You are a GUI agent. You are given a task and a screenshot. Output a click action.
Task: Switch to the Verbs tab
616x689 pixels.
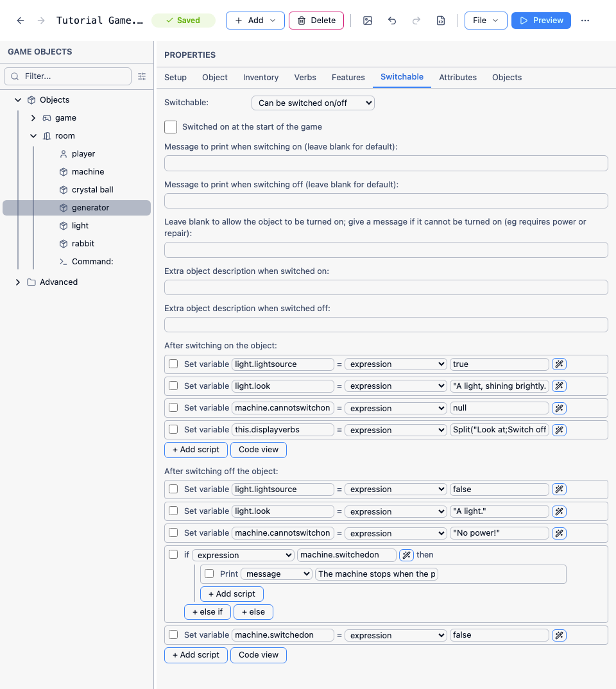(305, 78)
